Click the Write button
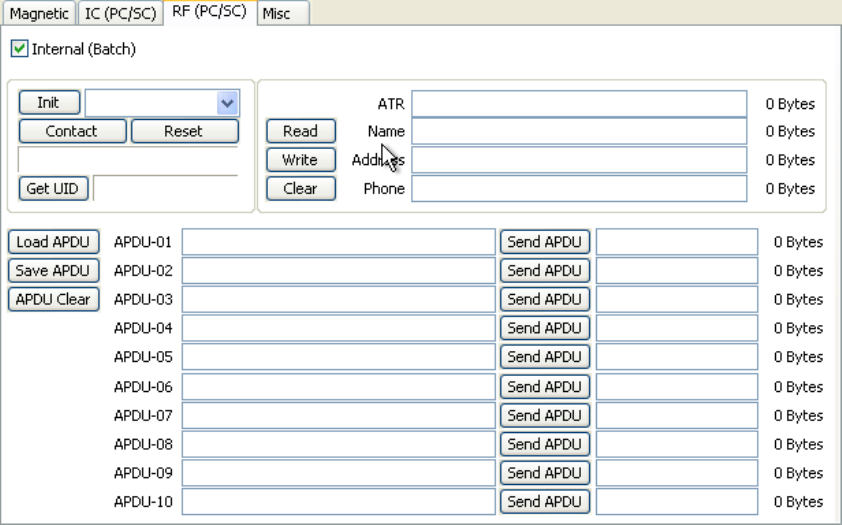842x525 pixels. tap(301, 160)
